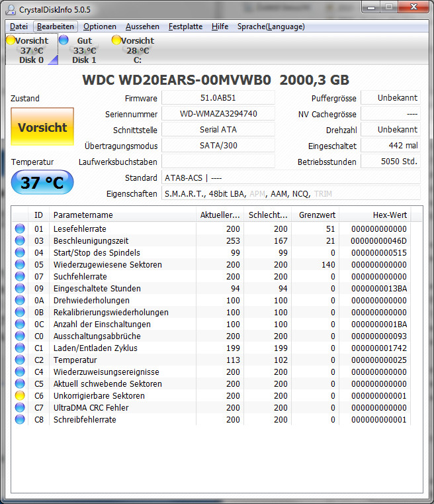Open the Bearbeiten menu
The height and width of the screenshot is (504, 434).
coord(56,26)
